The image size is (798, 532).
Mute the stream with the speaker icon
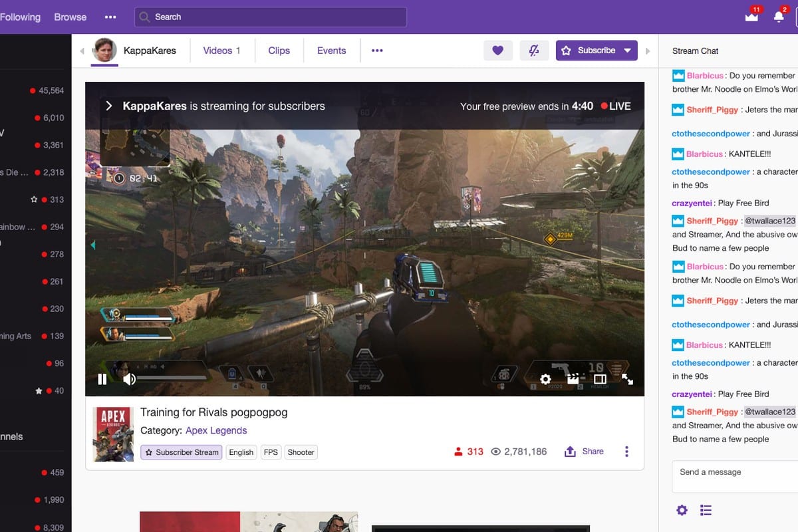coord(130,379)
